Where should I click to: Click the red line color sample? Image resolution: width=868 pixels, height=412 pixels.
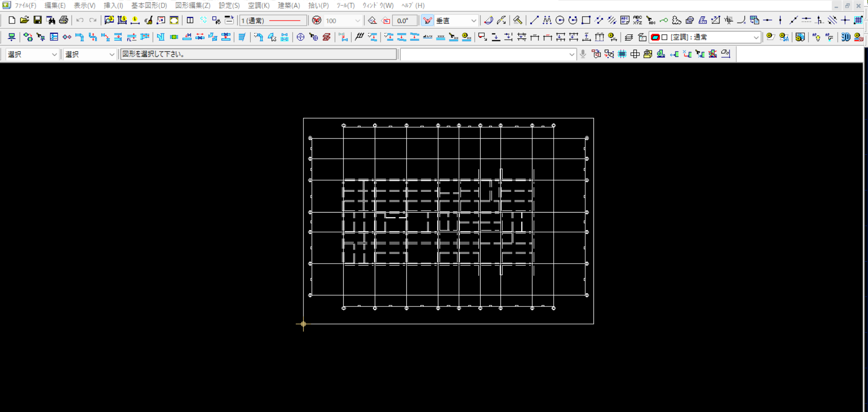click(x=285, y=20)
